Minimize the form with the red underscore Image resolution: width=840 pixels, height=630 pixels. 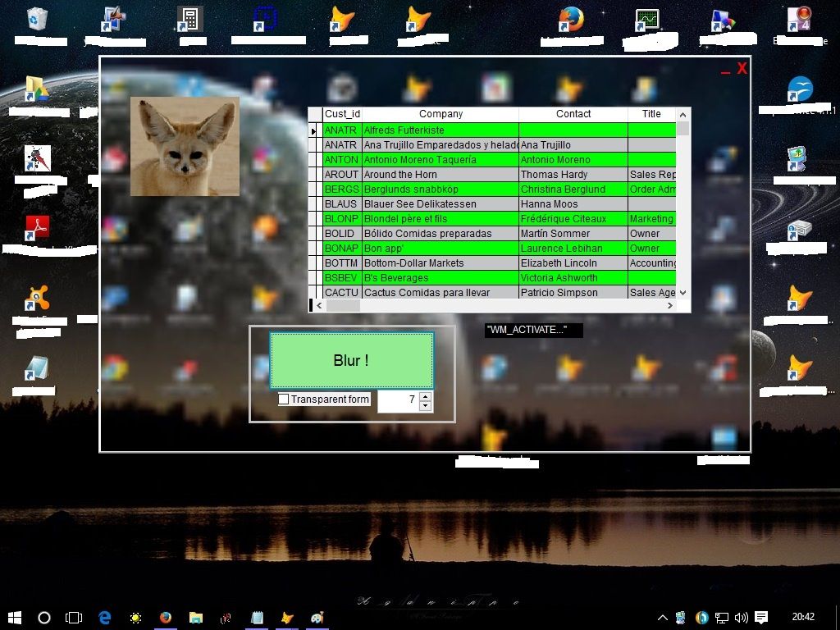[x=725, y=71]
